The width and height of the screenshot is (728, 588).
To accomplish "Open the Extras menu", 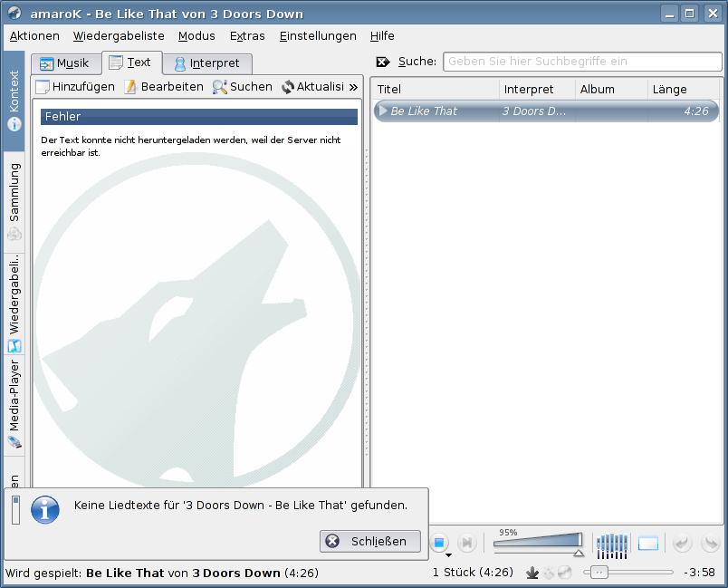I will 247,36.
